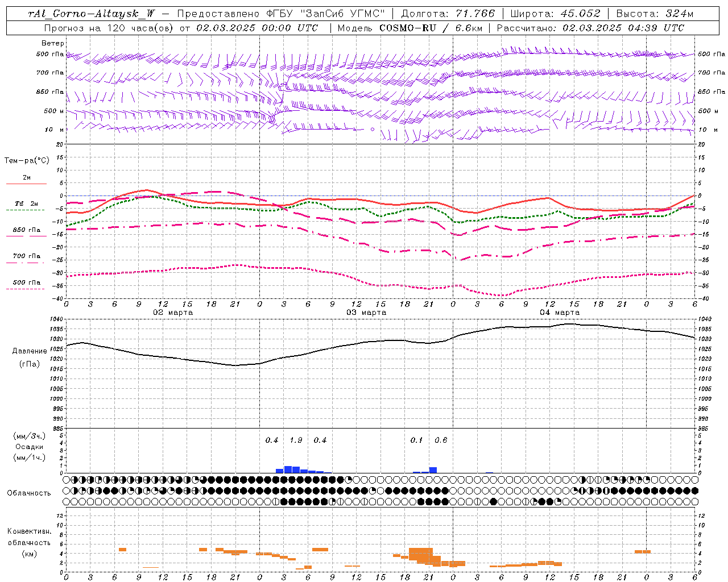The image size is (728, 582).
Task: Click the 10 м wind level label on left
Action: 55,130
